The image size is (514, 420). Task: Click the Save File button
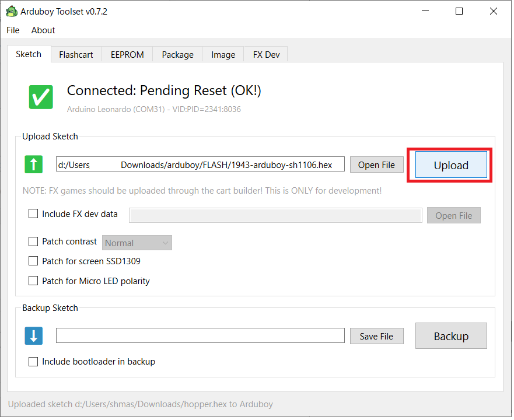point(376,336)
